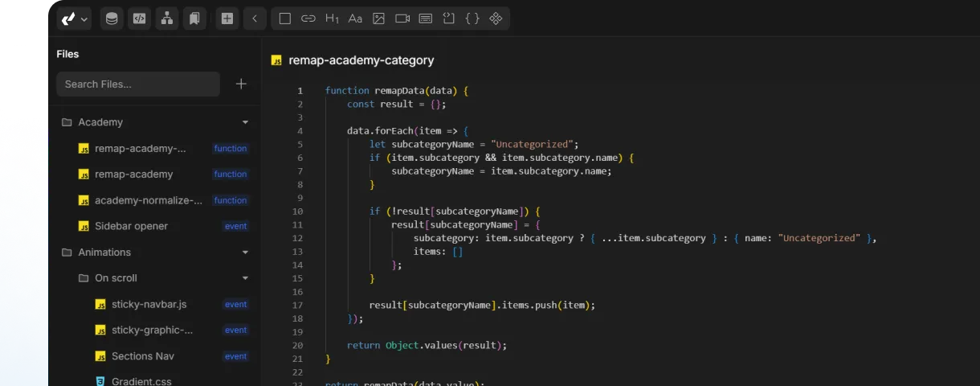Open the database data panel
This screenshot has height=386, width=980.
pyautogui.click(x=112, y=18)
